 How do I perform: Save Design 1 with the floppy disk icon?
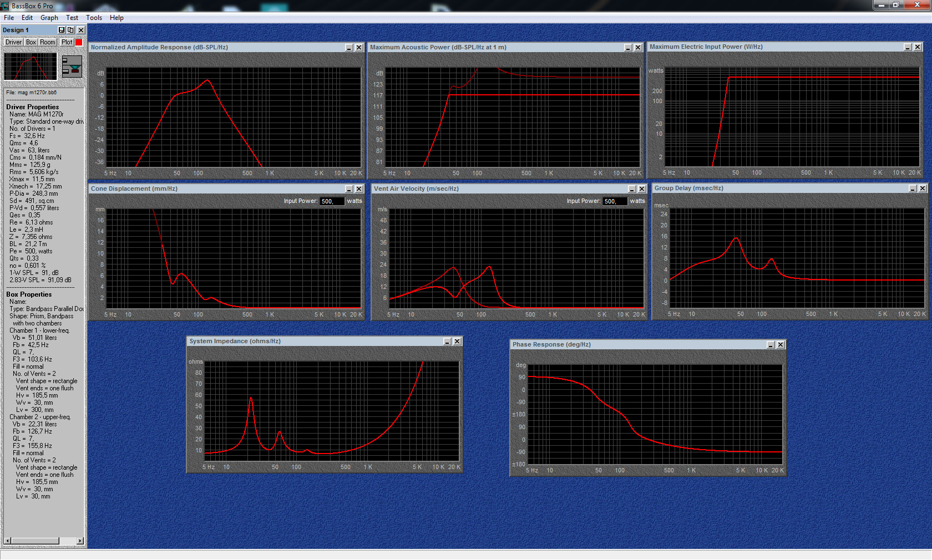[62, 30]
